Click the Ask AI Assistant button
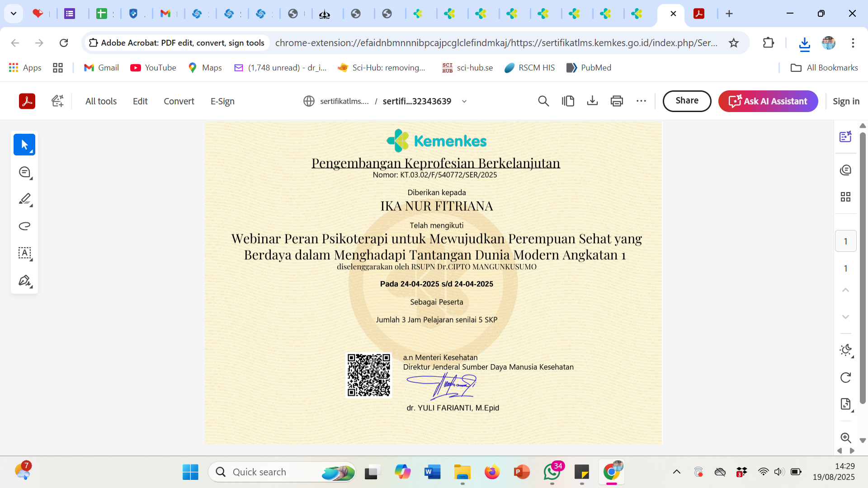Viewport: 868px width, 488px height. point(768,101)
